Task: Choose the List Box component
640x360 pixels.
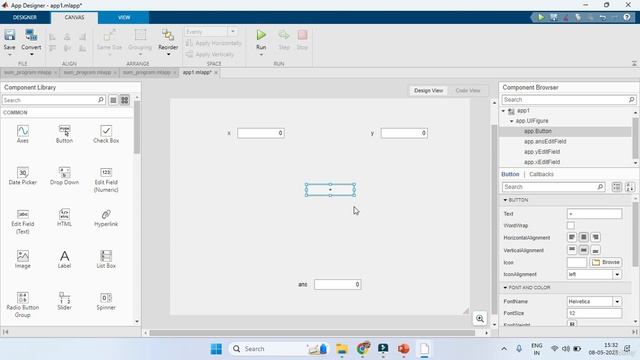Action: (106, 260)
